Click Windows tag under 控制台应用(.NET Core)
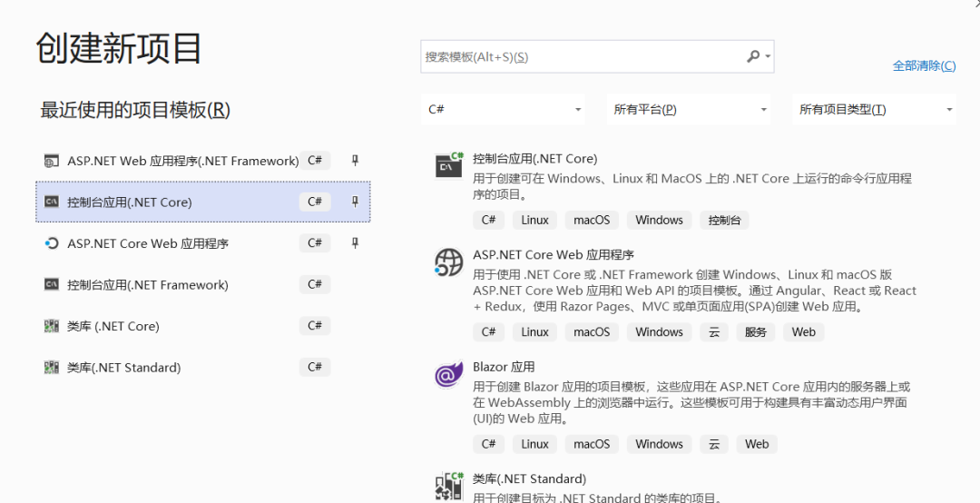 coord(660,221)
